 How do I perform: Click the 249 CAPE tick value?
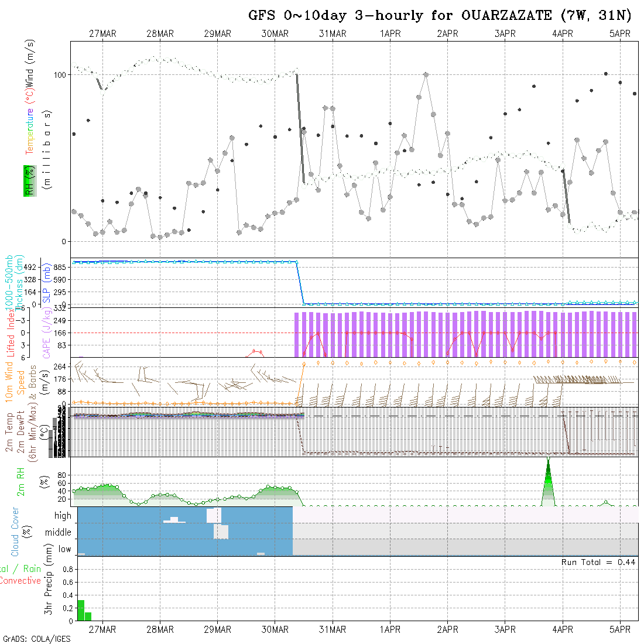point(60,320)
